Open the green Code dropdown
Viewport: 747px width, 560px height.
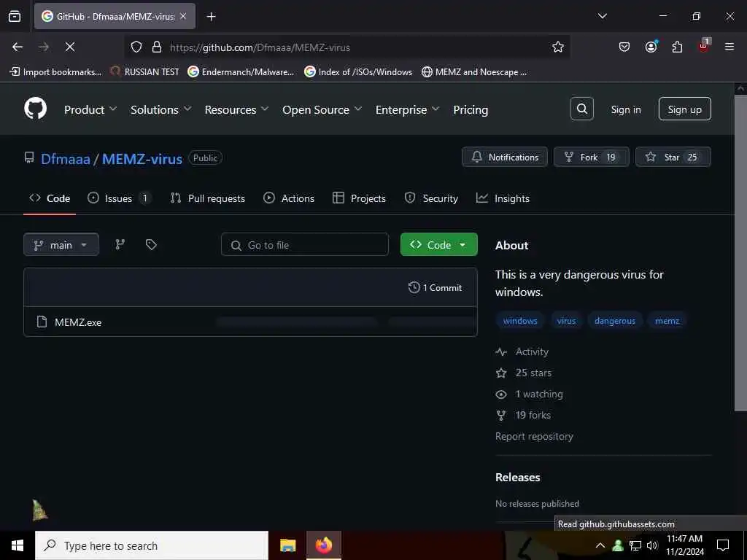click(438, 244)
